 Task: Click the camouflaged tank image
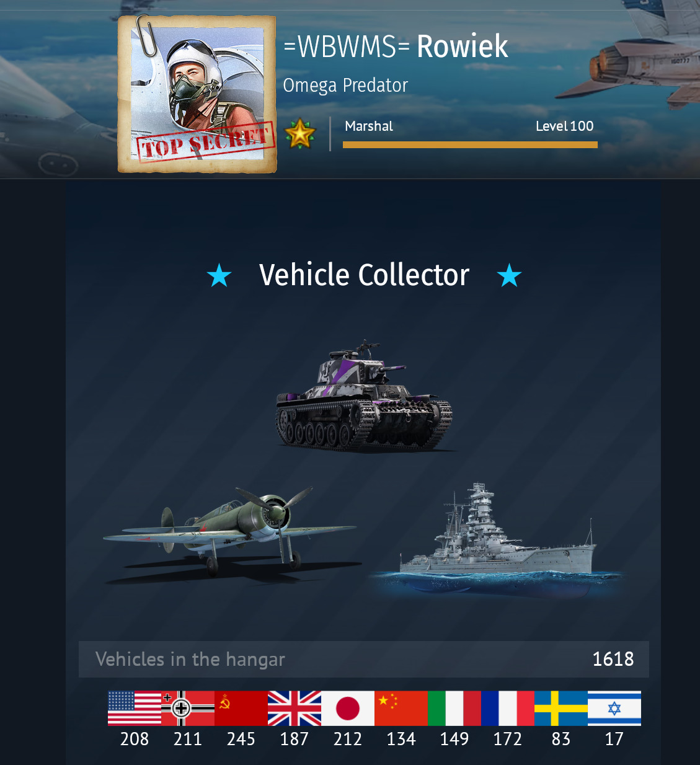(x=365, y=396)
